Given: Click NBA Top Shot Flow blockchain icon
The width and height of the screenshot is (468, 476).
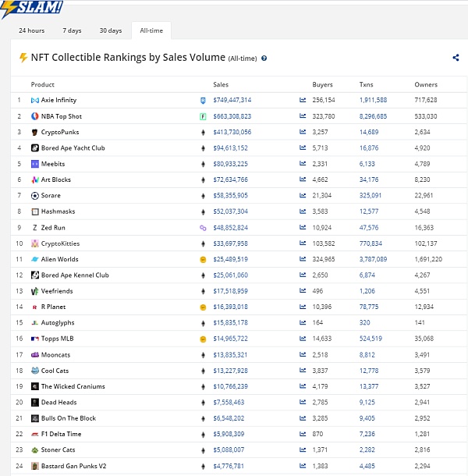Looking at the screenshot, I should [x=203, y=116].
